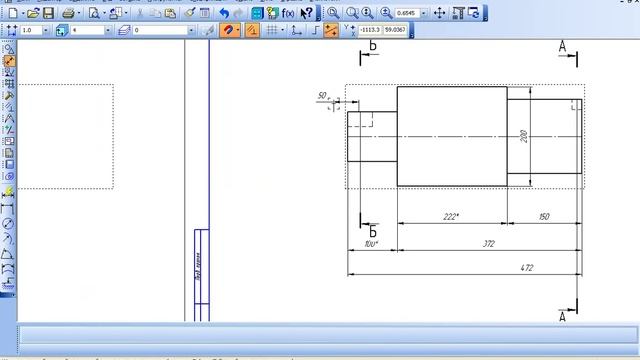Click the printer icon to print
The image size is (640, 360).
[68, 13]
